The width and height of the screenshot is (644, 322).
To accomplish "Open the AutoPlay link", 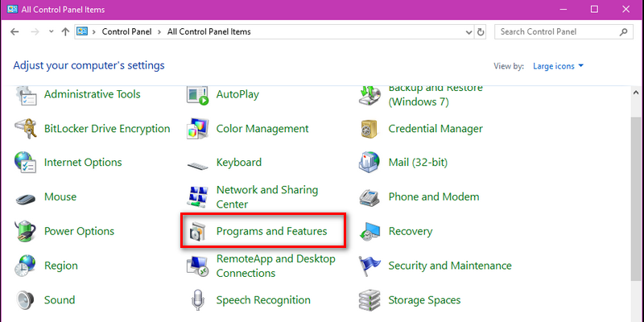I will pyautogui.click(x=237, y=94).
